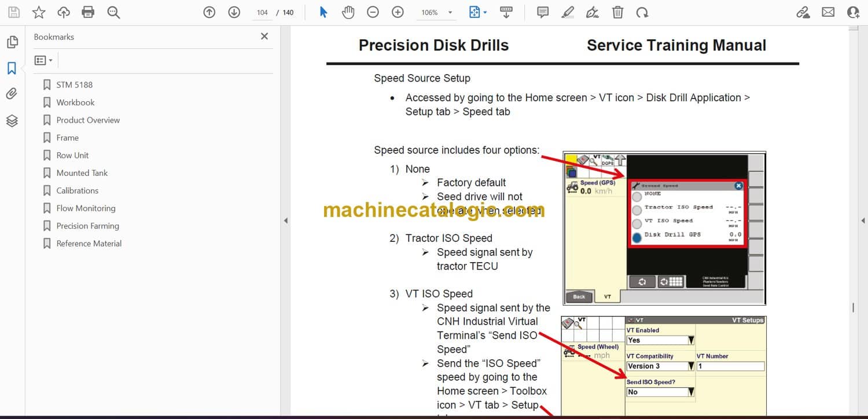The width and height of the screenshot is (868, 419).
Task: Click the vertical scrollbar thumb
Action: tap(853, 308)
